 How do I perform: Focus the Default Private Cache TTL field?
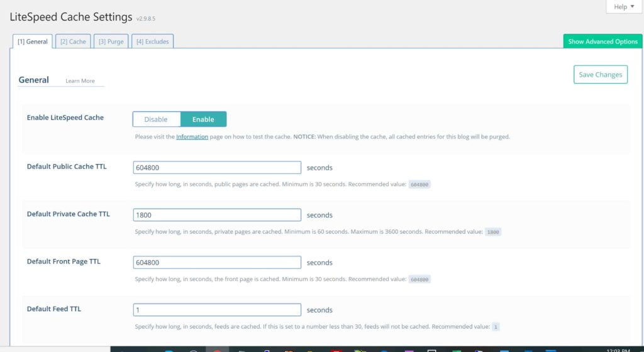[x=217, y=215]
